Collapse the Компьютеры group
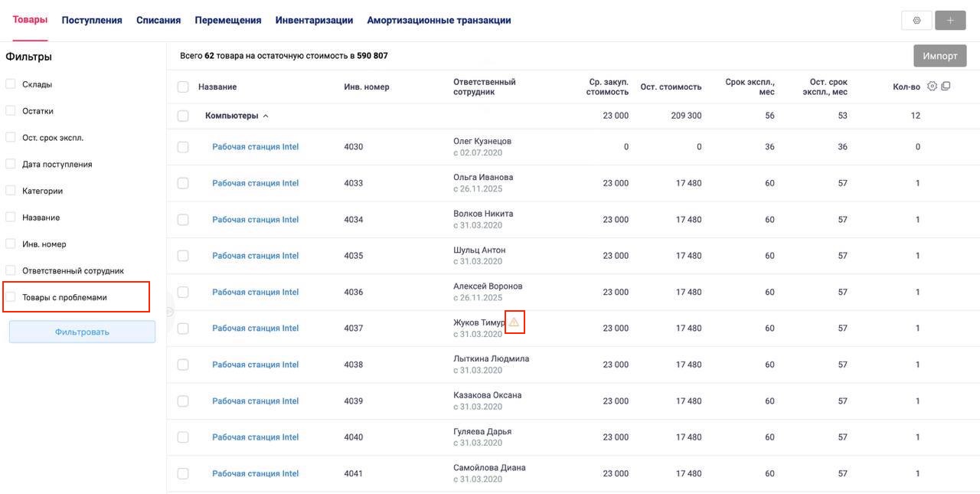Image resolution: width=980 pixels, height=494 pixels. (266, 116)
